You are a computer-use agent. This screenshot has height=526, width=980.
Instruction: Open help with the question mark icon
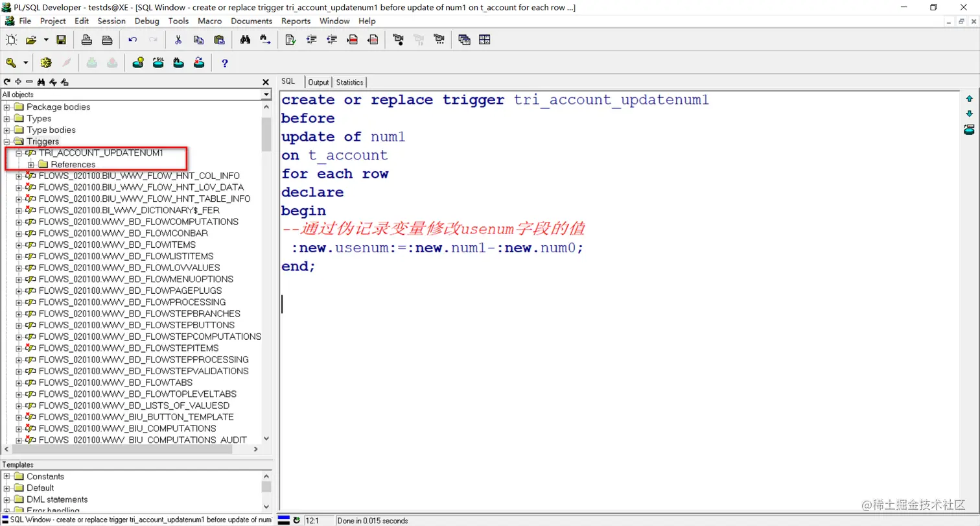click(x=225, y=63)
